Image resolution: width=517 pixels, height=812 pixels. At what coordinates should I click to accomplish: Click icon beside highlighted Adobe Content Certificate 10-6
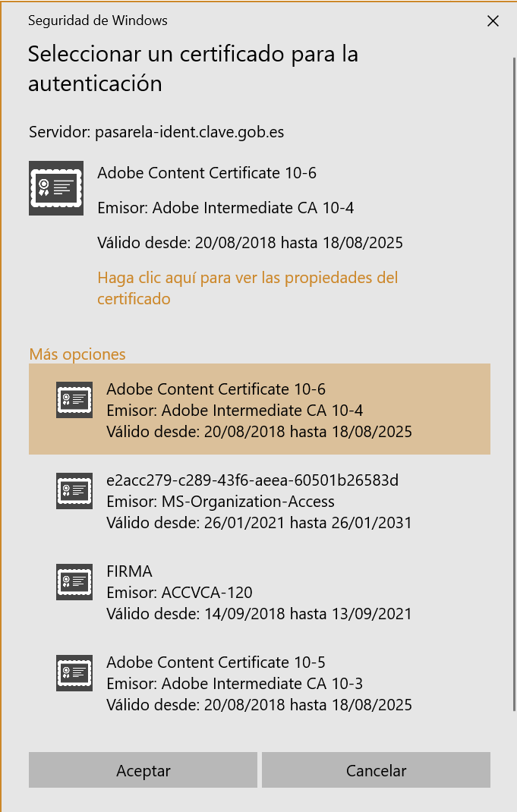(74, 399)
